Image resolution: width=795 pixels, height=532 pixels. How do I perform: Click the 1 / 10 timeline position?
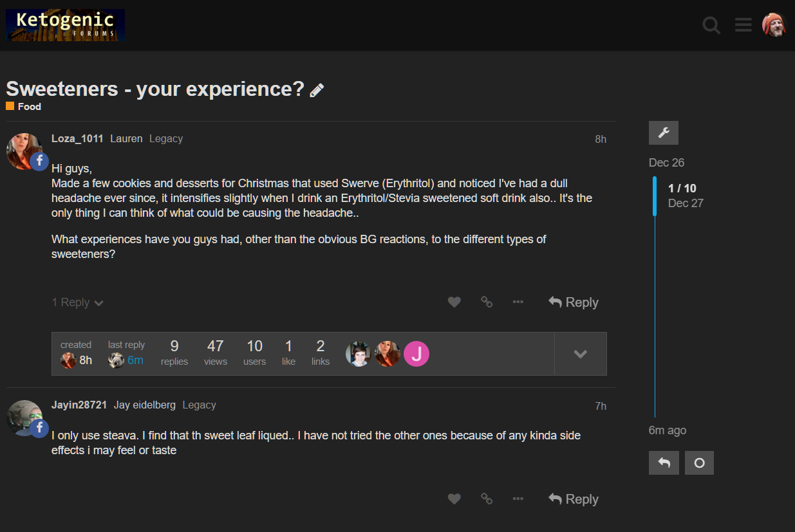pyautogui.click(x=682, y=188)
